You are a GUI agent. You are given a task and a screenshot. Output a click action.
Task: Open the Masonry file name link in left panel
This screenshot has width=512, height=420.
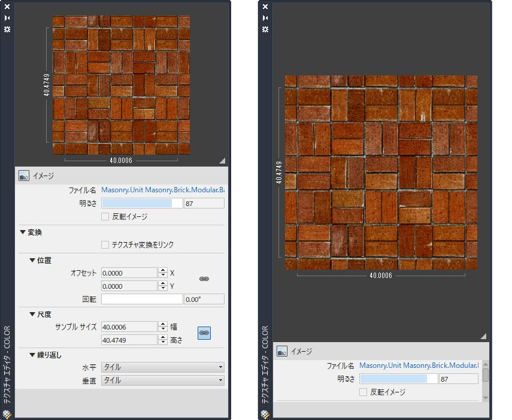[163, 190]
